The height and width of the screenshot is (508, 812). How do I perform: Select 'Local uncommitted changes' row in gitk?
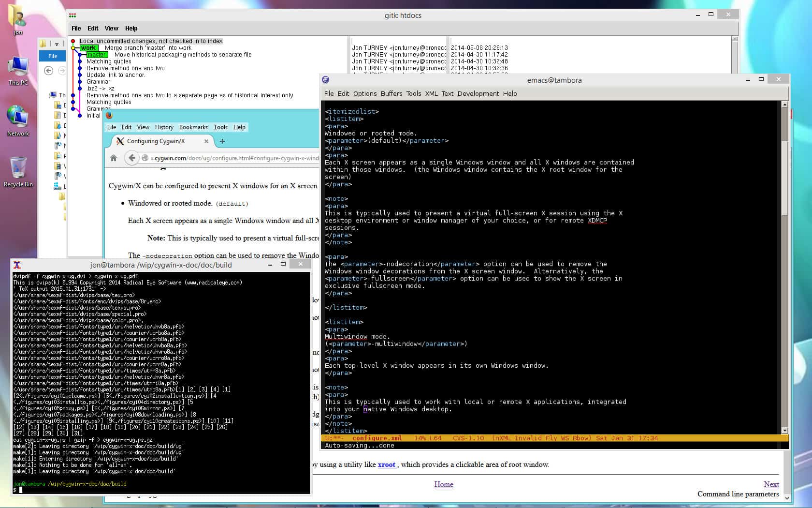151,41
